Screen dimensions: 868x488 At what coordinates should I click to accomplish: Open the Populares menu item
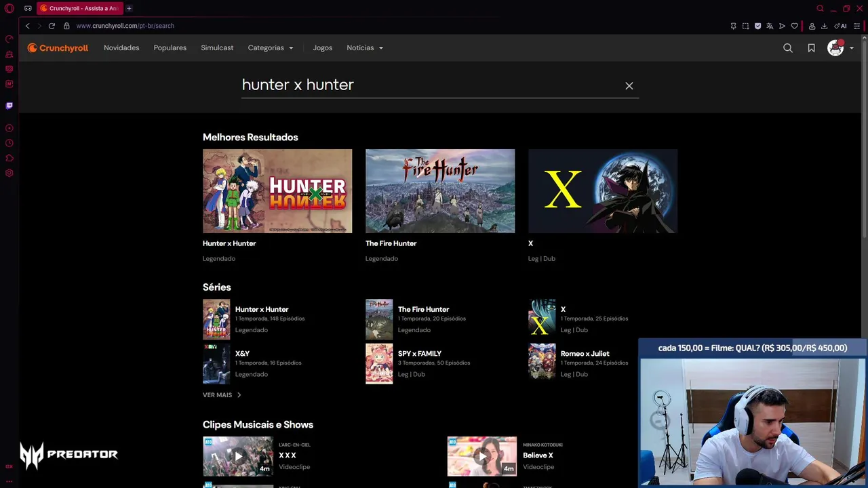(x=170, y=48)
